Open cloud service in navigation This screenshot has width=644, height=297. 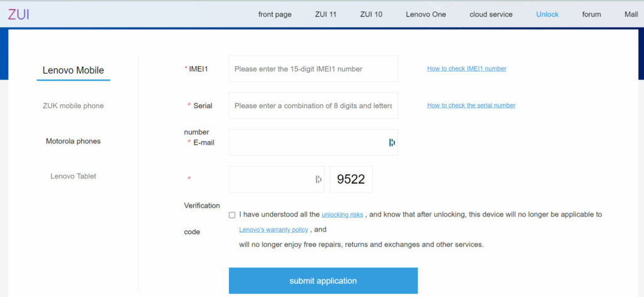(491, 14)
